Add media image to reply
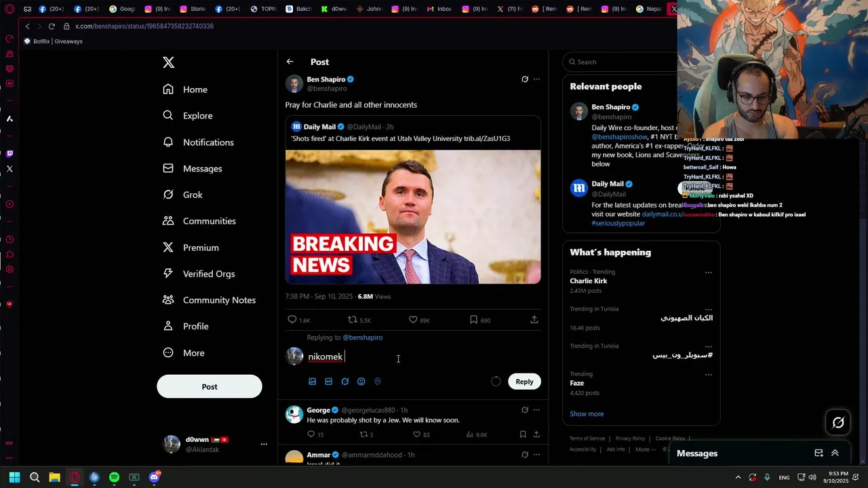868x488 pixels. (313, 382)
